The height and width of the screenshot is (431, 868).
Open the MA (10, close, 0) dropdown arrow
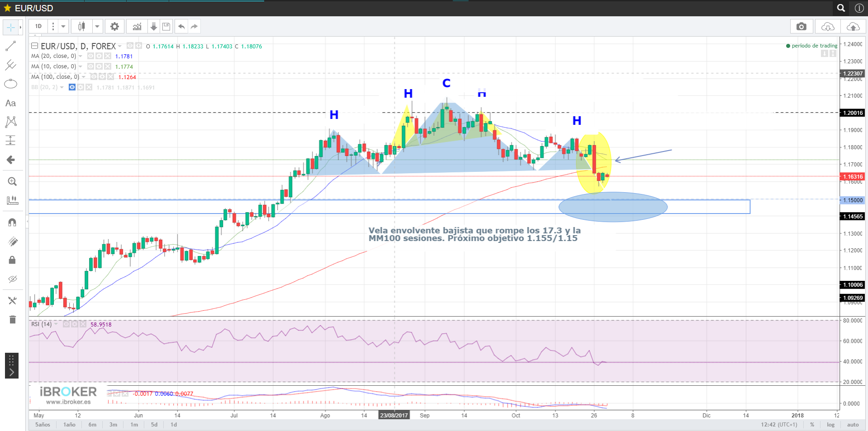pyautogui.click(x=81, y=66)
